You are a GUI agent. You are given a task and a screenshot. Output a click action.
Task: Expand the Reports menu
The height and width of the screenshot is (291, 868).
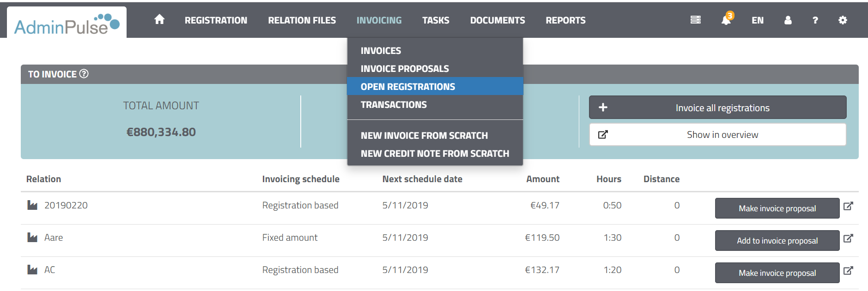tap(565, 20)
